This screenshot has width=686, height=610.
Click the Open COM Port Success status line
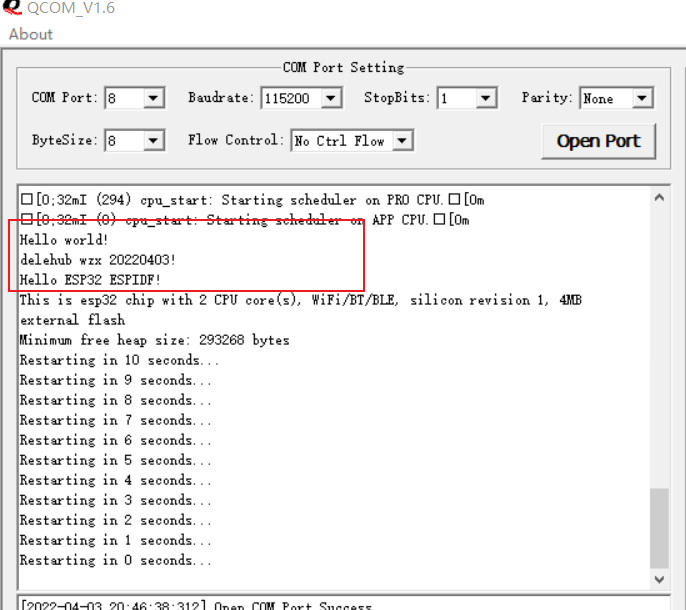[197, 605]
